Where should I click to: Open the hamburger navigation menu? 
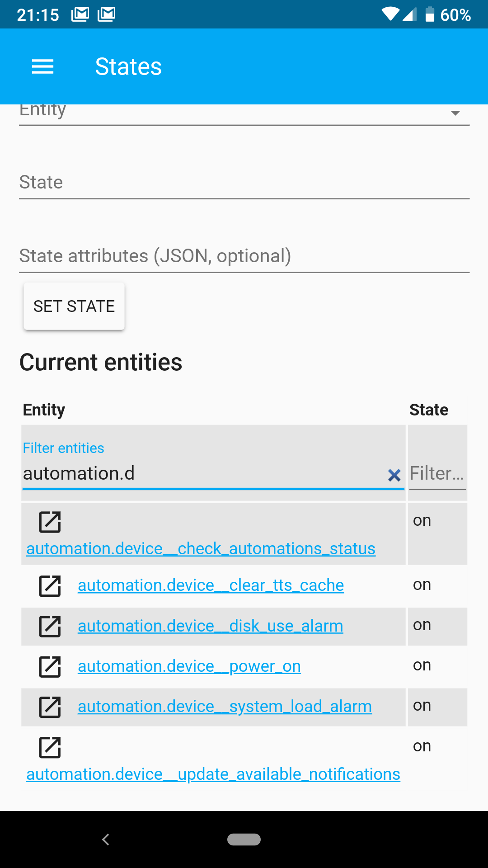pos(42,67)
